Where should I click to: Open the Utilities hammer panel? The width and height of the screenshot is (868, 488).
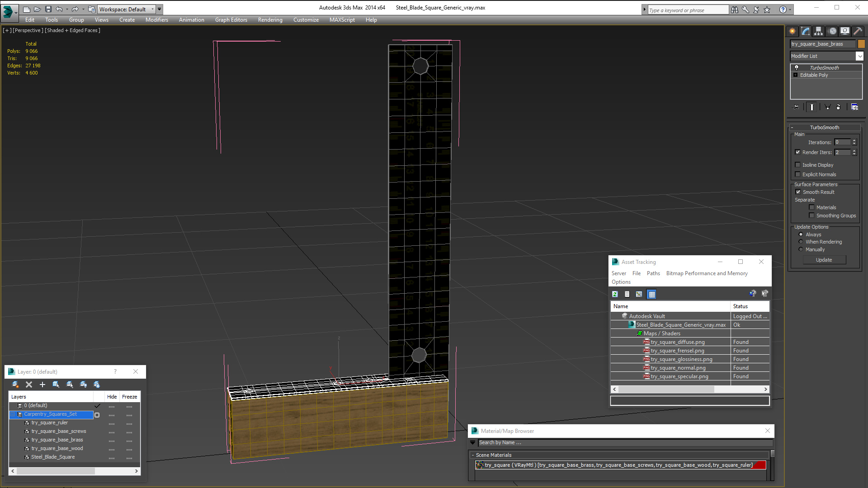858,31
